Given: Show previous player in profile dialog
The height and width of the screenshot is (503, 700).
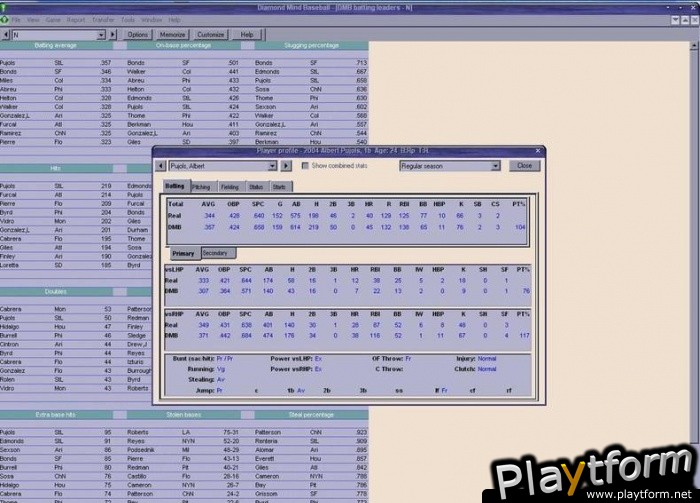Looking at the screenshot, I should point(161,166).
